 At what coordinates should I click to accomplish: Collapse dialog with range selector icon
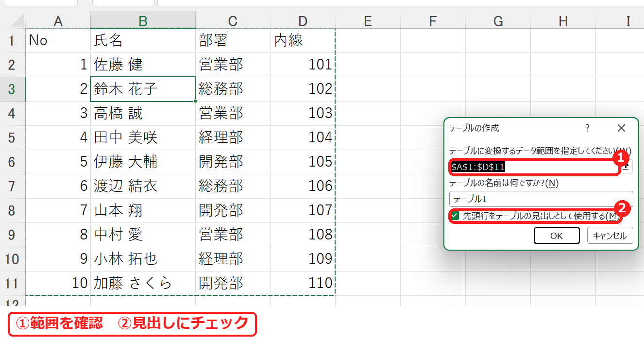tap(627, 167)
